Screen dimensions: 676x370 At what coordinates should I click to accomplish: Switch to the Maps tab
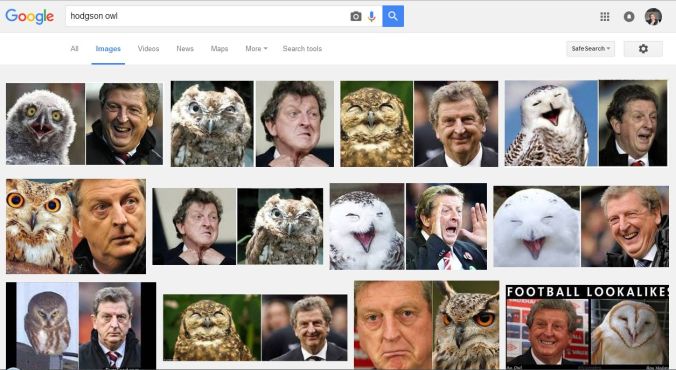(x=219, y=49)
